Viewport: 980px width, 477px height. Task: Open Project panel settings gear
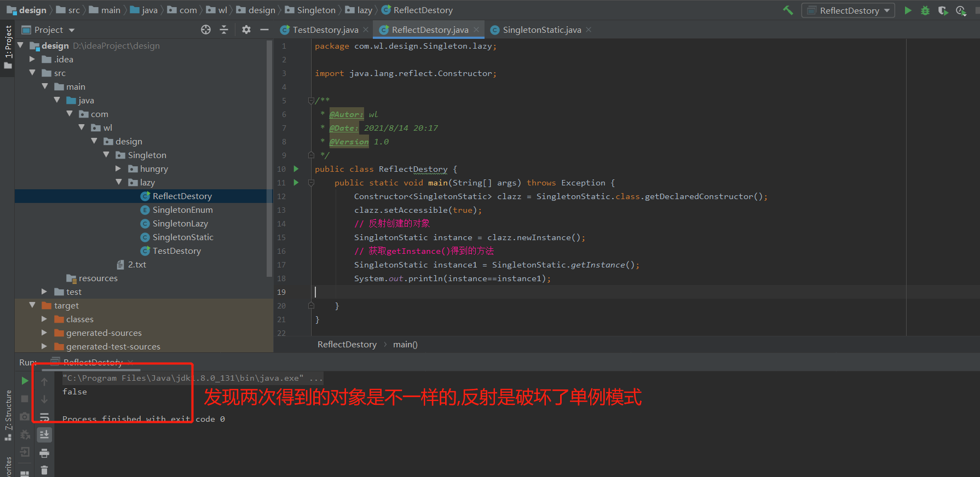click(x=246, y=30)
